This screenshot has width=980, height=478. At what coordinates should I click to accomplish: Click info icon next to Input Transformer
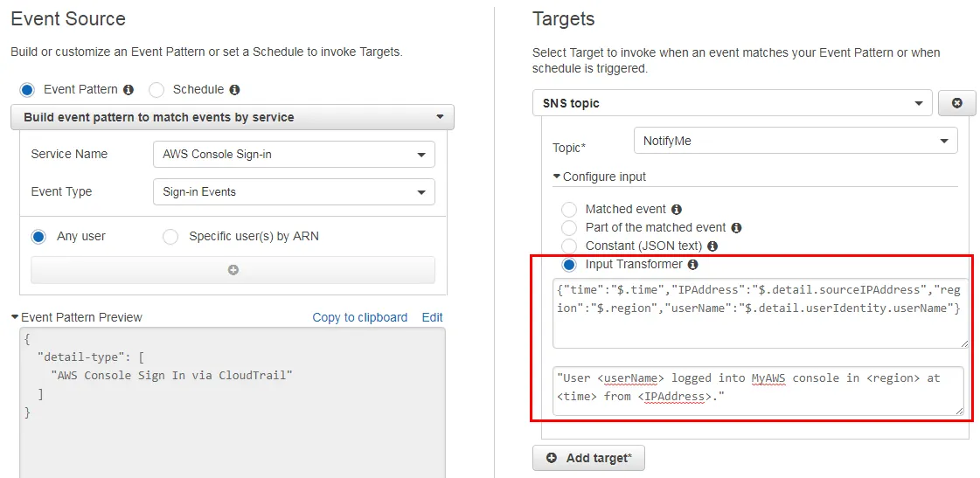(692, 264)
